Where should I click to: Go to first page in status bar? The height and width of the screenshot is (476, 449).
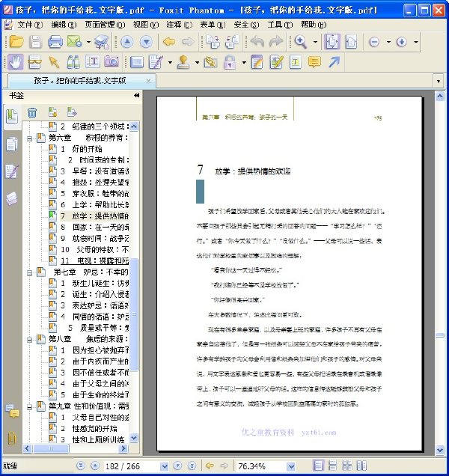tap(81, 466)
